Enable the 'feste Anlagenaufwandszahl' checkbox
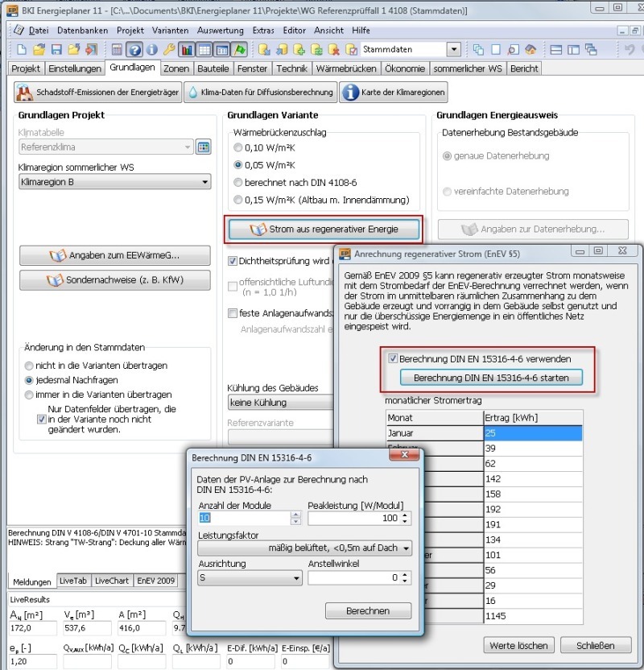This screenshot has width=644, height=670. click(x=233, y=313)
